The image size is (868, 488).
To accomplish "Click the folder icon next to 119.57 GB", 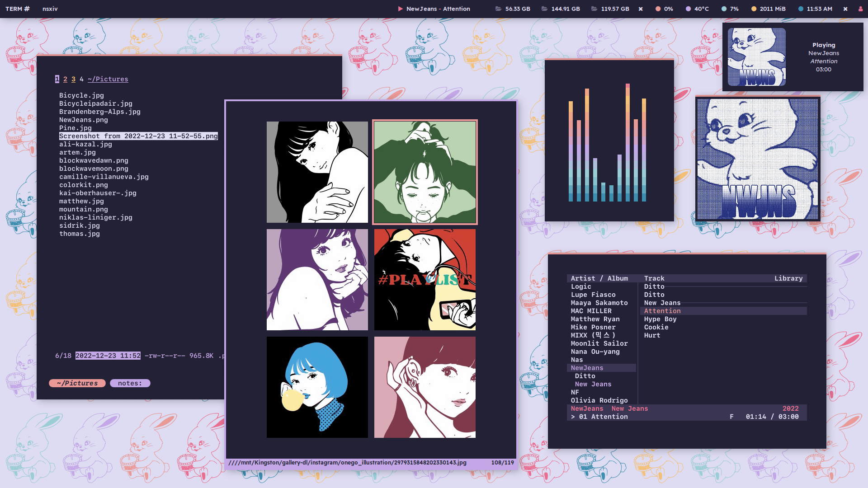I will pyautogui.click(x=594, y=9).
